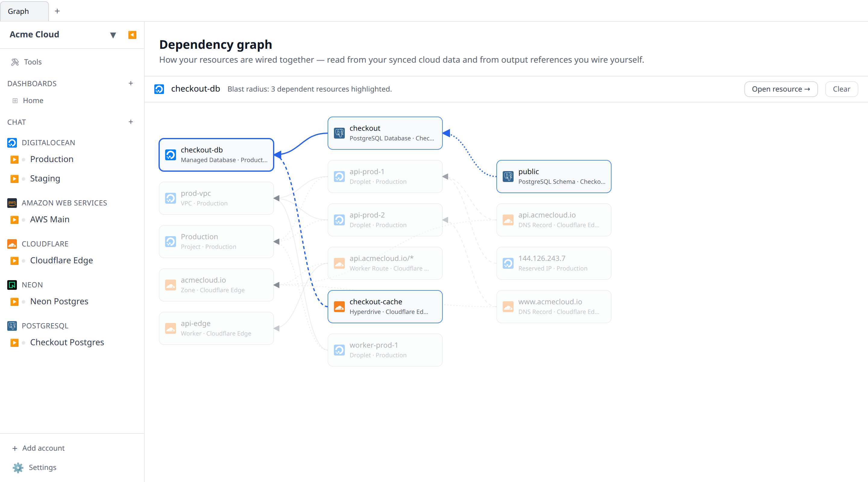Viewport: 868px width, 482px height.
Task: Select the api-edge Worker node
Action: click(216, 328)
